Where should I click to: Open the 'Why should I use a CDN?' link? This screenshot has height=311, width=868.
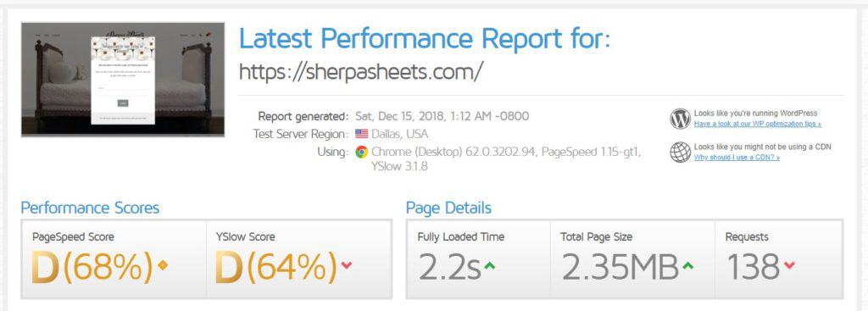(x=737, y=158)
